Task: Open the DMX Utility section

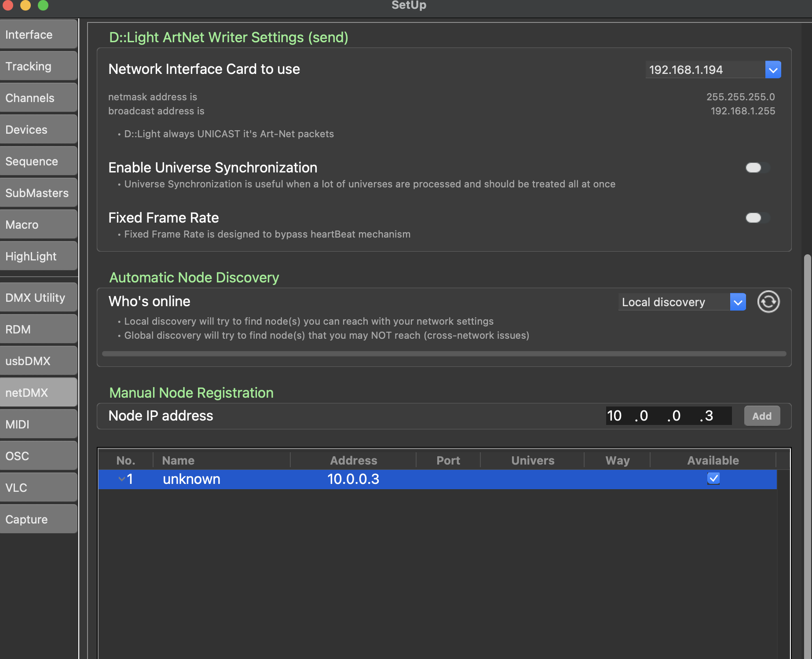Action: (39, 298)
